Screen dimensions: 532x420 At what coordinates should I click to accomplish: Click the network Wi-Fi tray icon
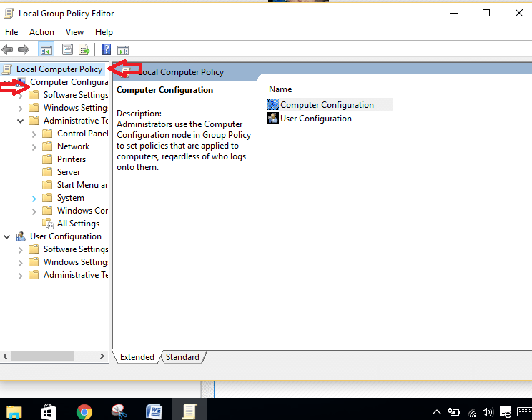[472, 413]
